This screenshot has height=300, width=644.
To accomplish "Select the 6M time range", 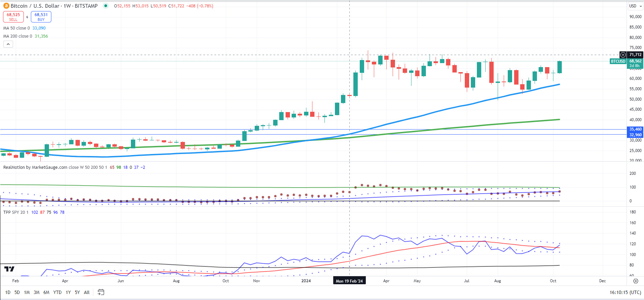I will click(46, 292).
